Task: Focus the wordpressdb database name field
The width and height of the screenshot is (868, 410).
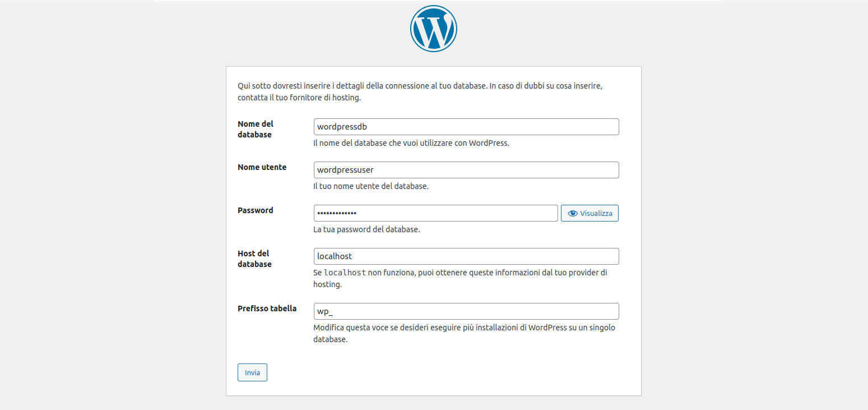Action: [466, 127]
